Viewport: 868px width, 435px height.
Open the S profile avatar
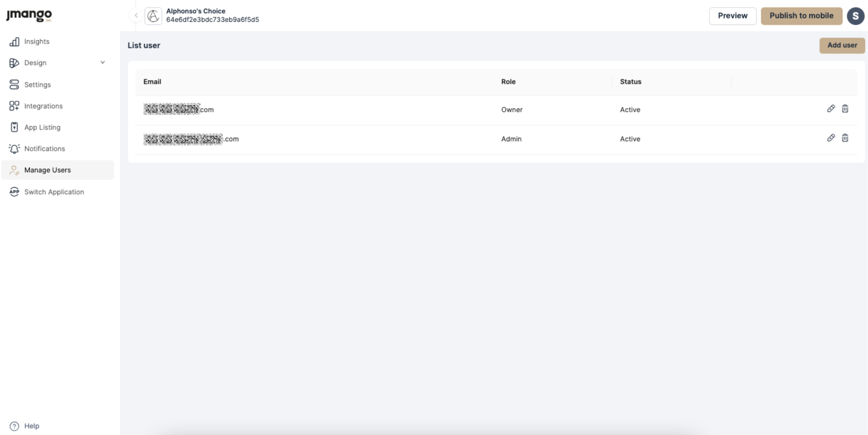click(x=855, y=16)
